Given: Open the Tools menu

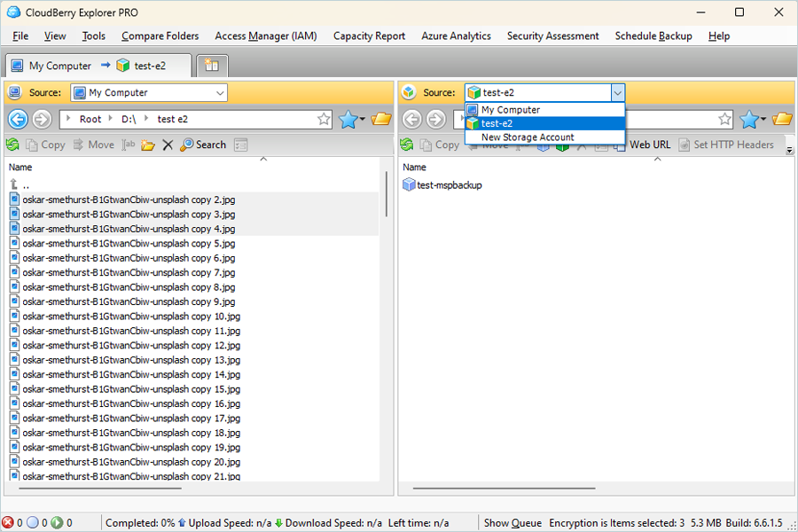Looking at the screenshot, I should pos(94,36).
